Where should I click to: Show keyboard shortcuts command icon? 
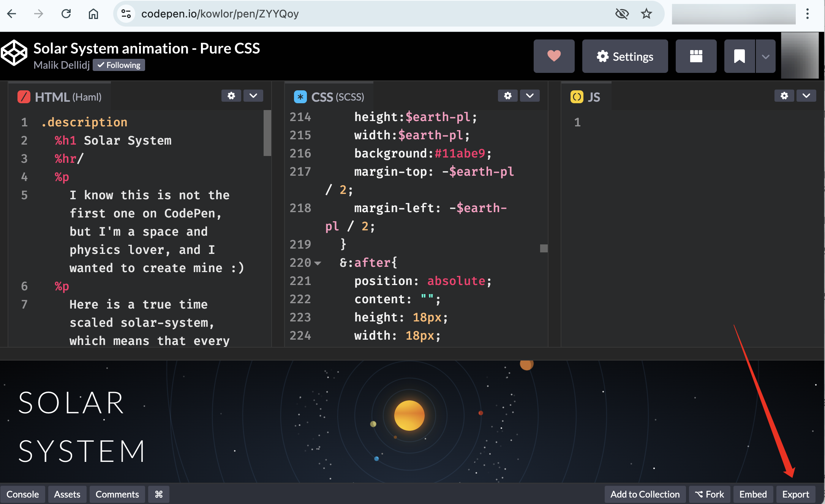[x=158, y=494]
